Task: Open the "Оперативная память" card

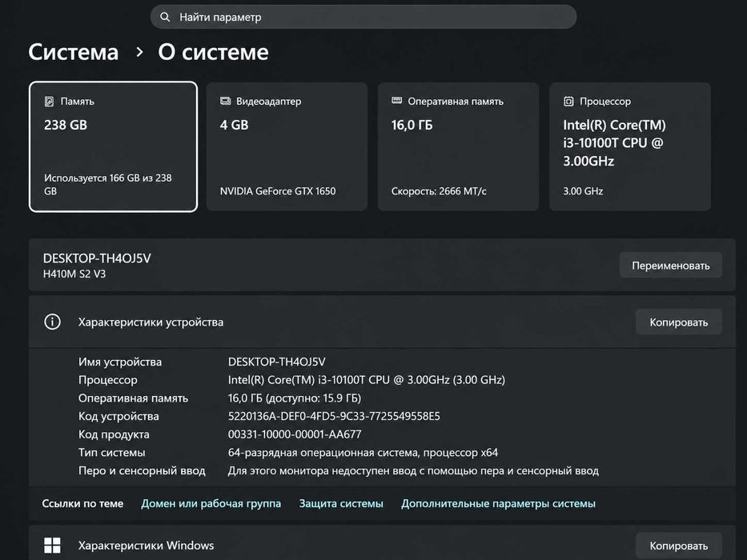Action: pyautogui.click(x=458, y=146)
